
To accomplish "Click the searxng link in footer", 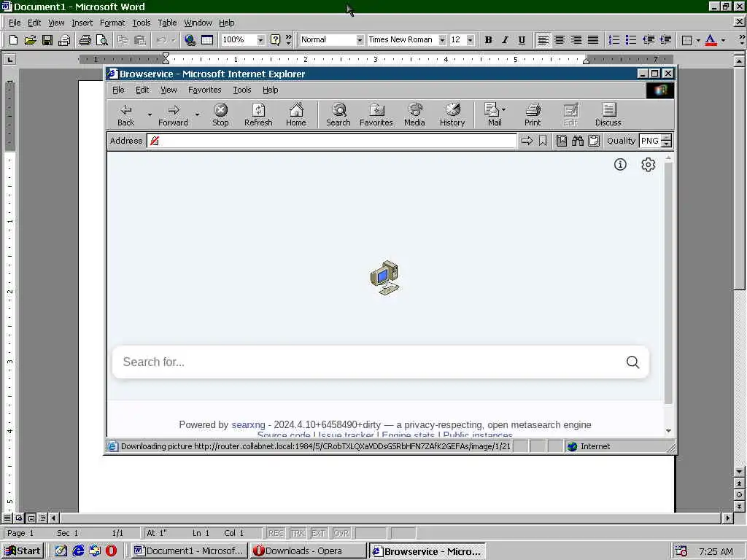I will [x=248, y=424].
